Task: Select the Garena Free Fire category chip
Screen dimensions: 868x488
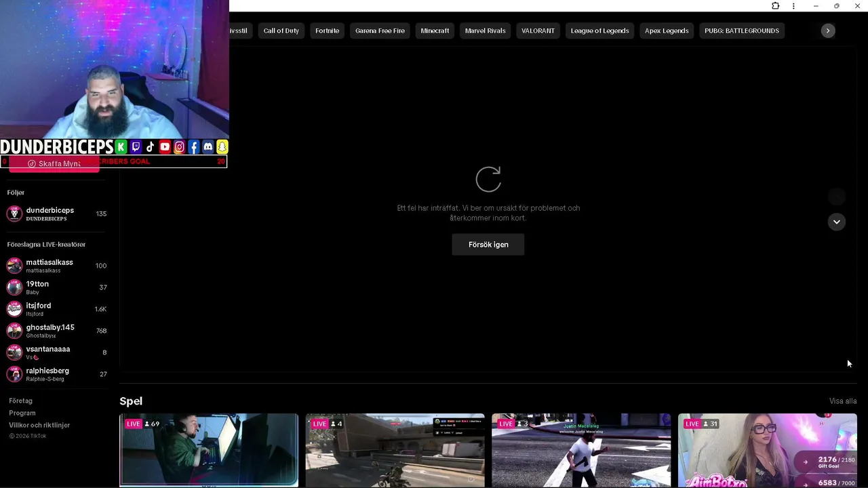Action: 380,30
